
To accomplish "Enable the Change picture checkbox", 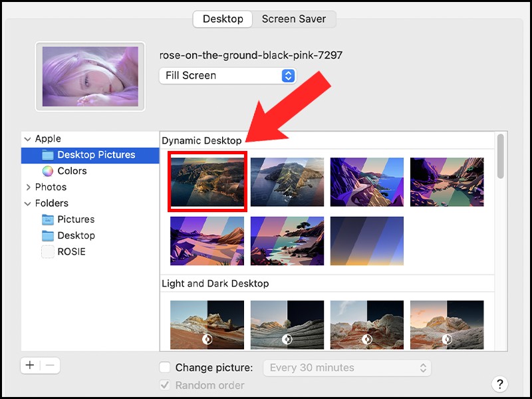I will tap(165, 368).
